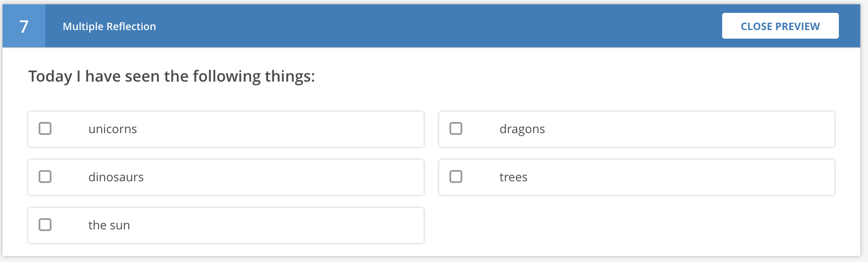868x262 pixels.
Task: Click the question number 7 badge
Action: click(x=24, y=26)
